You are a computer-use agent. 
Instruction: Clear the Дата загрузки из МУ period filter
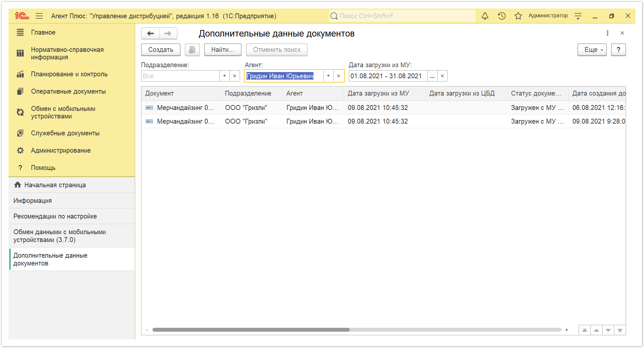443,76
